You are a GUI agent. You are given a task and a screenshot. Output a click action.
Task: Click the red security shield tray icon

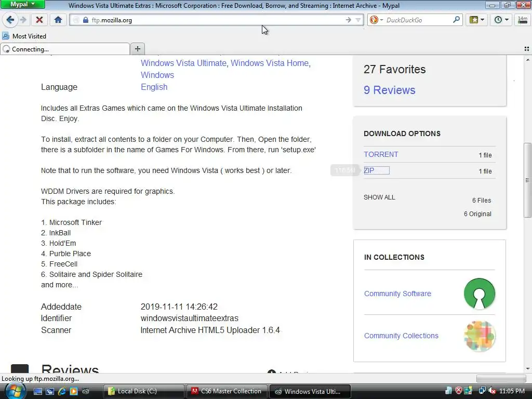(458, 391)
